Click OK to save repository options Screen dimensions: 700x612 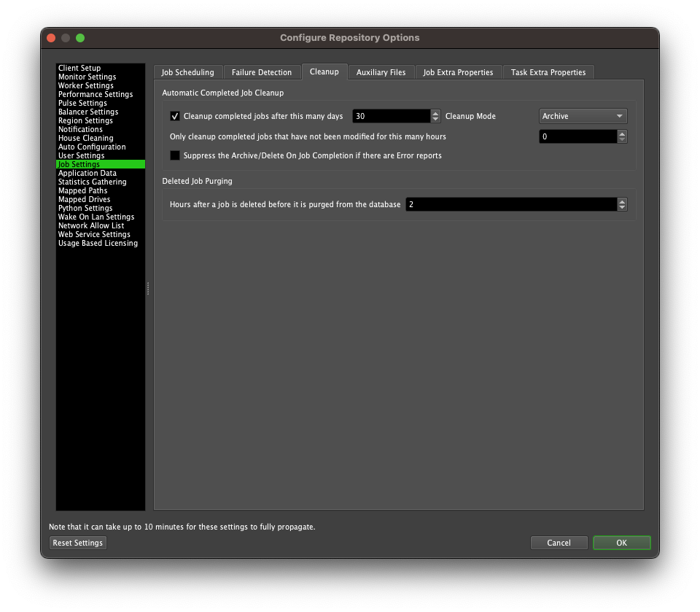(x=621, y=543)
